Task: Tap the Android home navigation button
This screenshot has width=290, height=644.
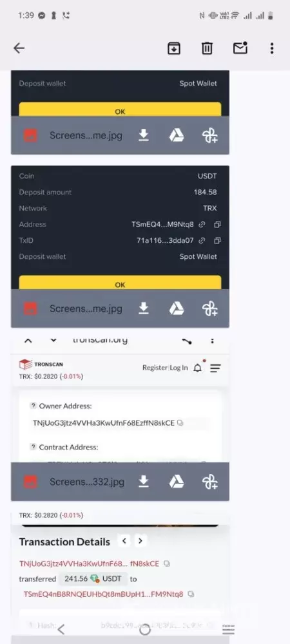Action: click(144, 629)
